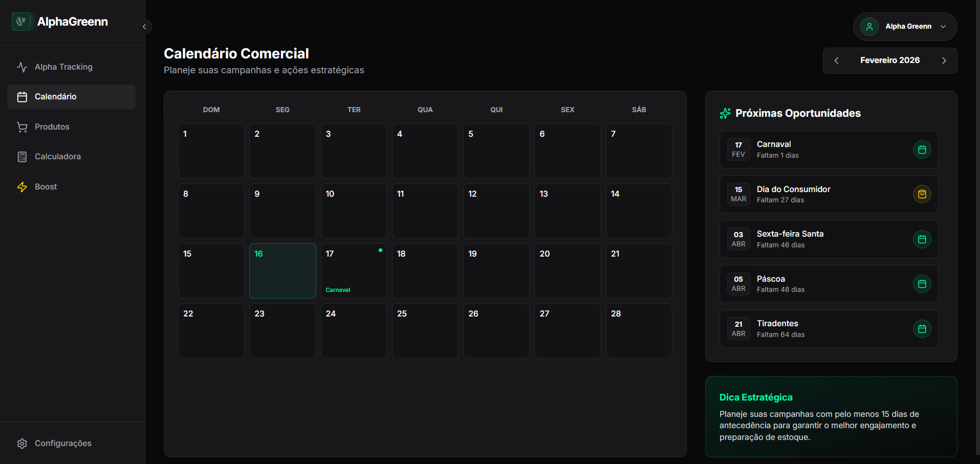Click the Produtos shopping cart icon
The image size is (980, 464).
[x=22, y=126]
